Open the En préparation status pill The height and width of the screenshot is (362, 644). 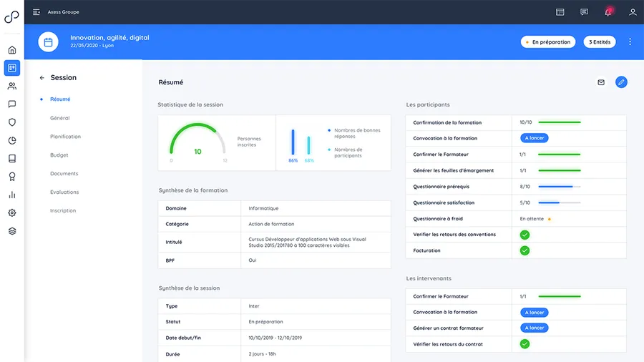(548, 42)
